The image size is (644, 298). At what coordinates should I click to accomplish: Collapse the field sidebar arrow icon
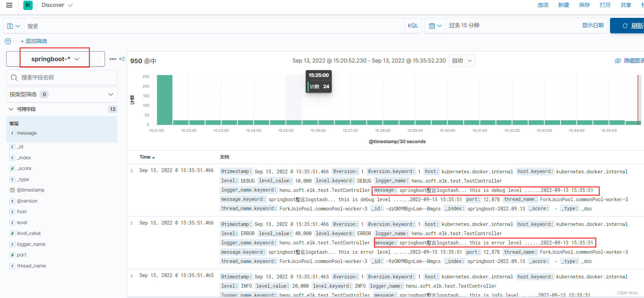click(122, 59)
